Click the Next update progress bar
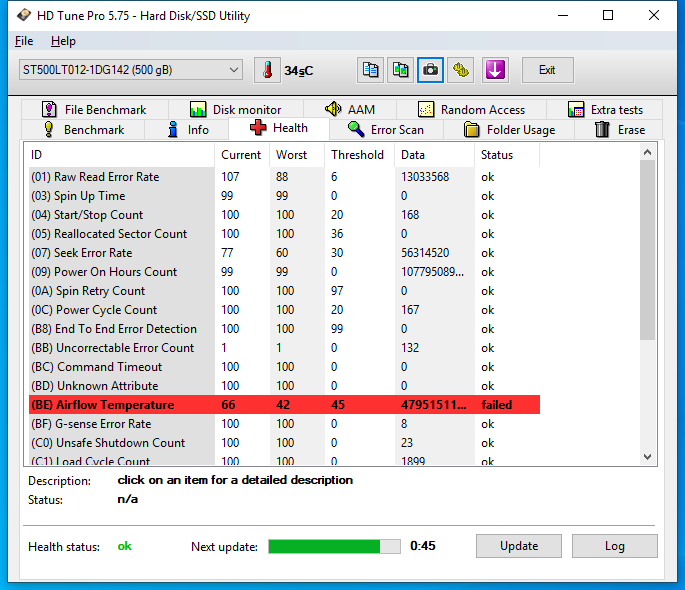Screen dimensions: 685x590 tap(334, 546)
